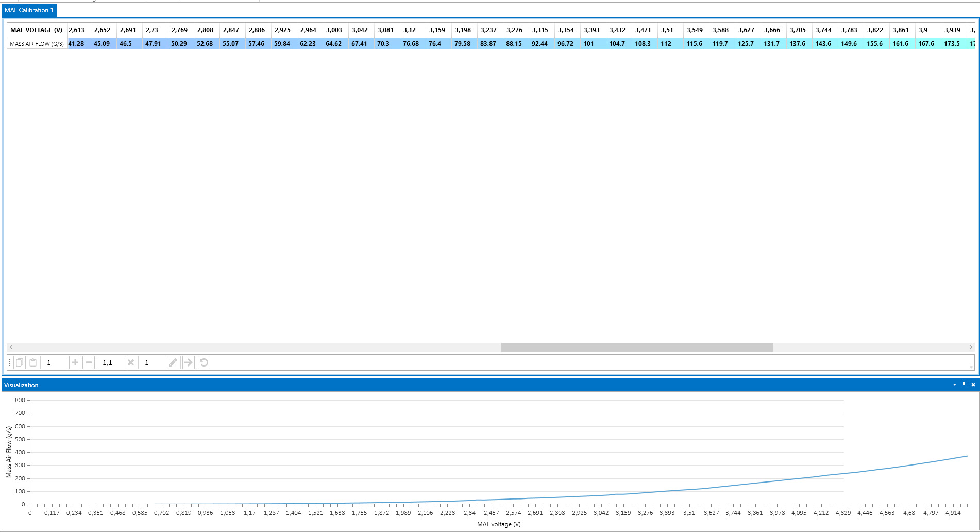Click the scrollbar left arrow
Viewport: 980px width, 532px height.
coord(11,347)
